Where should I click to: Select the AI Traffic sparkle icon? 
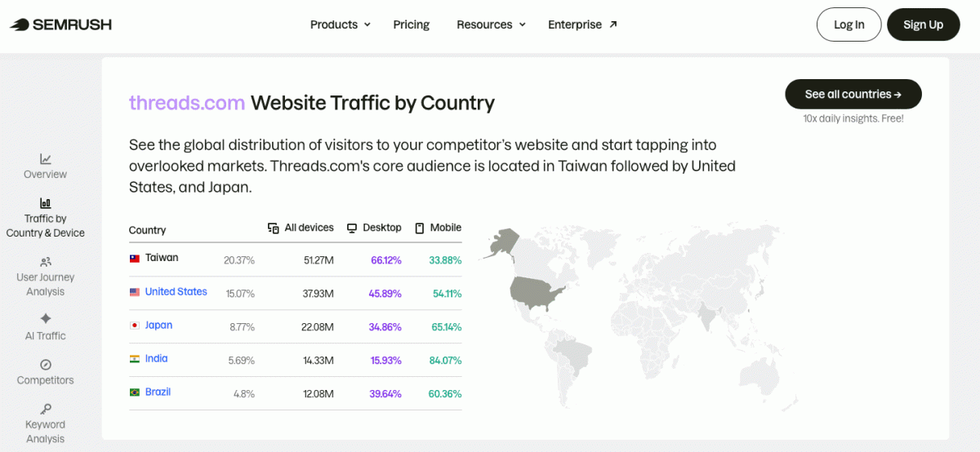(x=46, y=318)
